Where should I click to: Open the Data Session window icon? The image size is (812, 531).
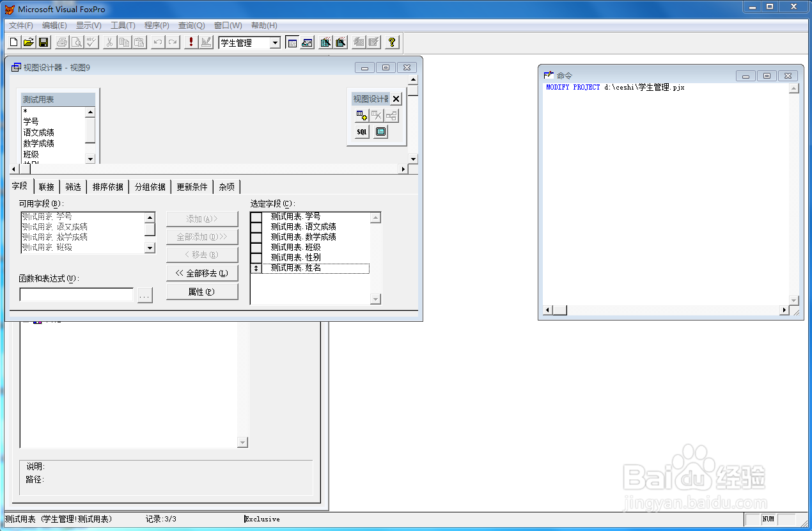[307, 43]
